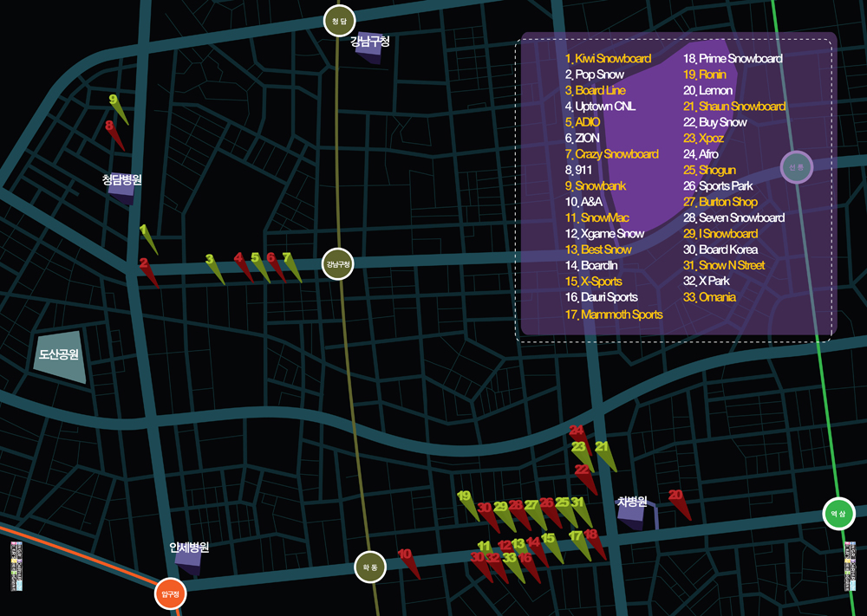Select legend entry "30. Board Korea"
867x616 pixels.
pos(720,250)
